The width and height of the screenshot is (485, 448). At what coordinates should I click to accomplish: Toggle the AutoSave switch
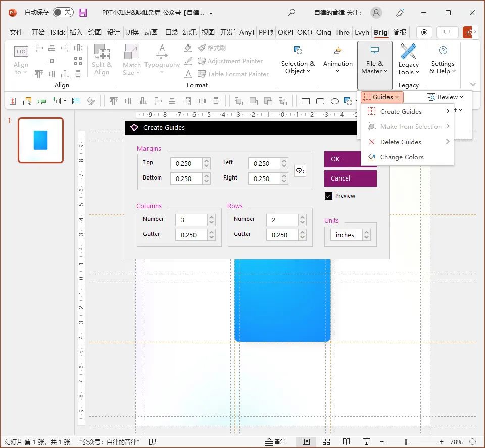click(63, 12)
